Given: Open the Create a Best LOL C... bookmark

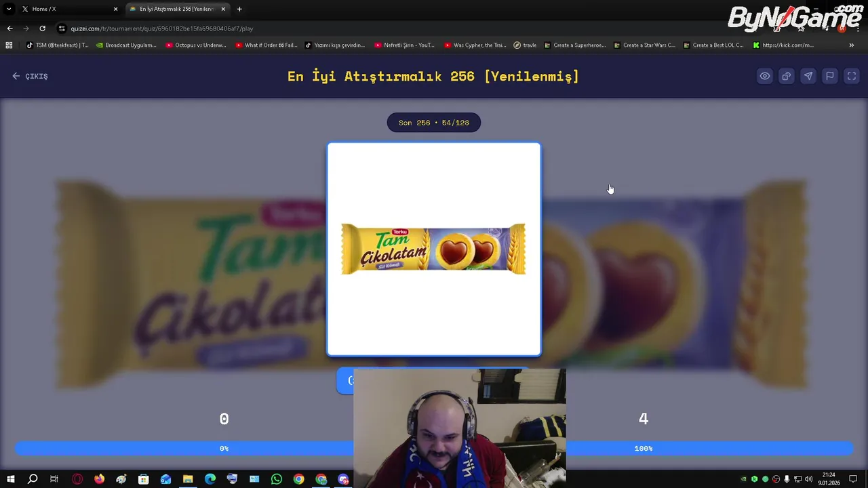Looking at the screenshot, I should pos(713,45).
